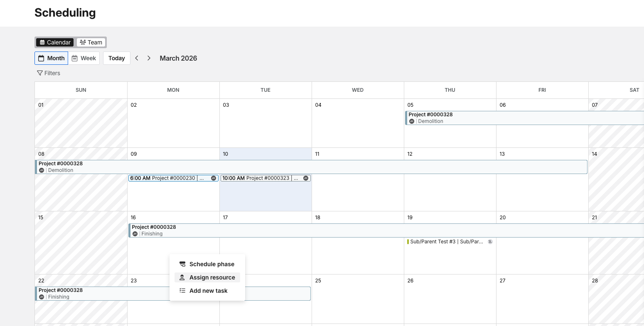The width and height of the screenshot is (644, 326).
Task: Expand the Filters panel
Action: pos(49,73)
